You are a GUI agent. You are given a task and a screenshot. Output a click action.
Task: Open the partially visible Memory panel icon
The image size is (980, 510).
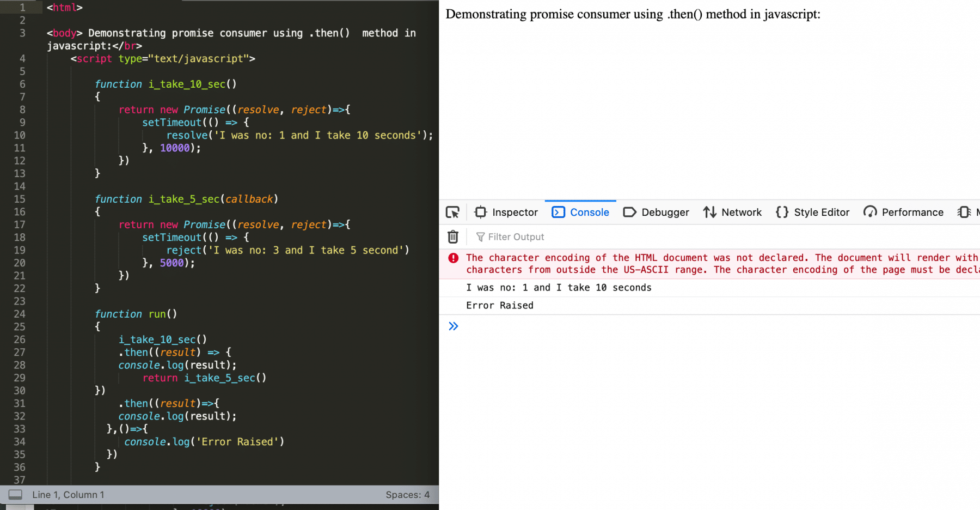point(964,212)
